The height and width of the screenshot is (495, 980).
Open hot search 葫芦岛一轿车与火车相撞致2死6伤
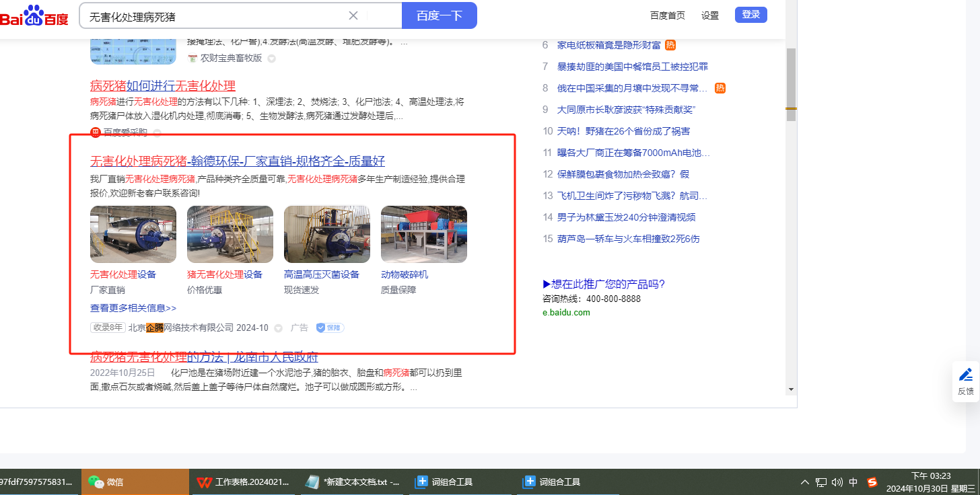pyautogui.click(x=629, y=239)
